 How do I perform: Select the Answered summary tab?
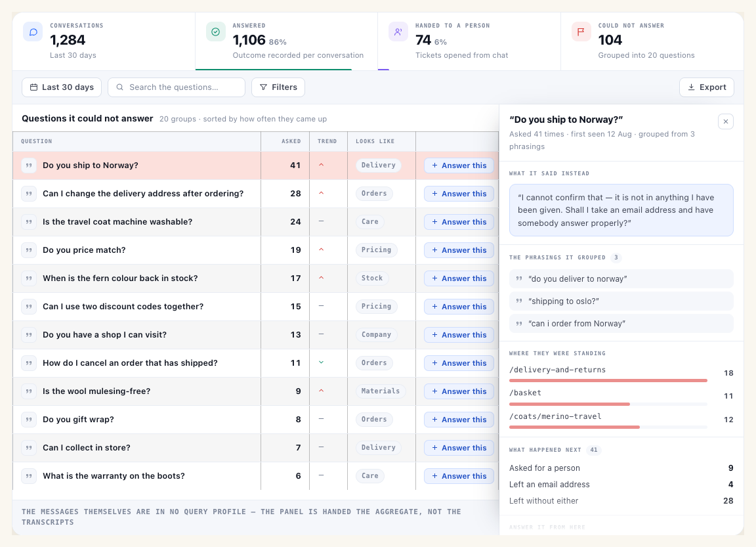pos(286,41)
